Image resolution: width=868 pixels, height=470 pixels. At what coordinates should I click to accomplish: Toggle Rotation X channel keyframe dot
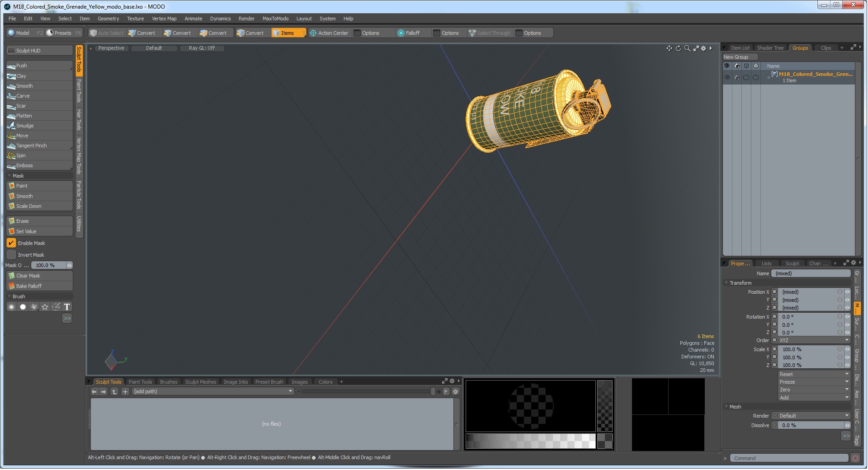coord(774,317)
